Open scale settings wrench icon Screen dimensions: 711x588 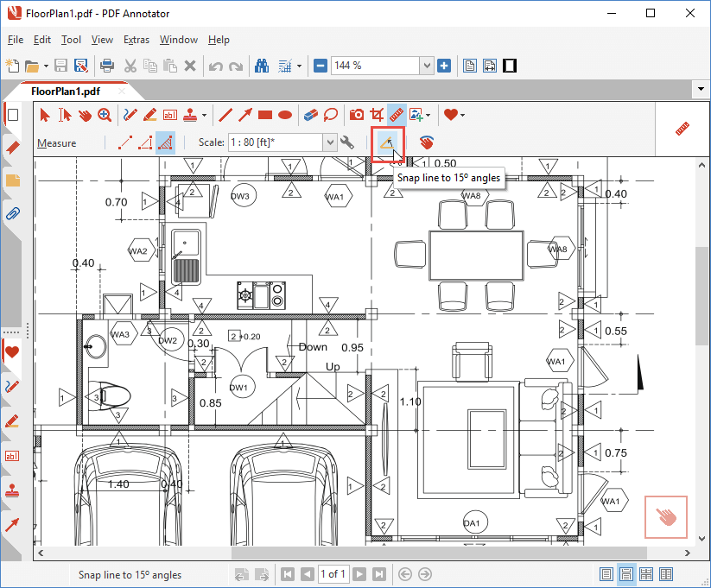click(x=347, y=142)
